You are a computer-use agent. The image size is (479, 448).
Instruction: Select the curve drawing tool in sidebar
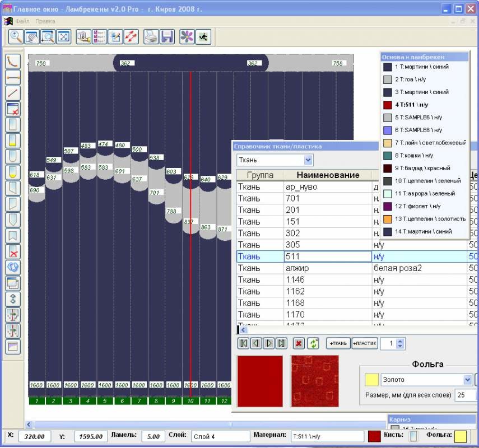point(13,61)
